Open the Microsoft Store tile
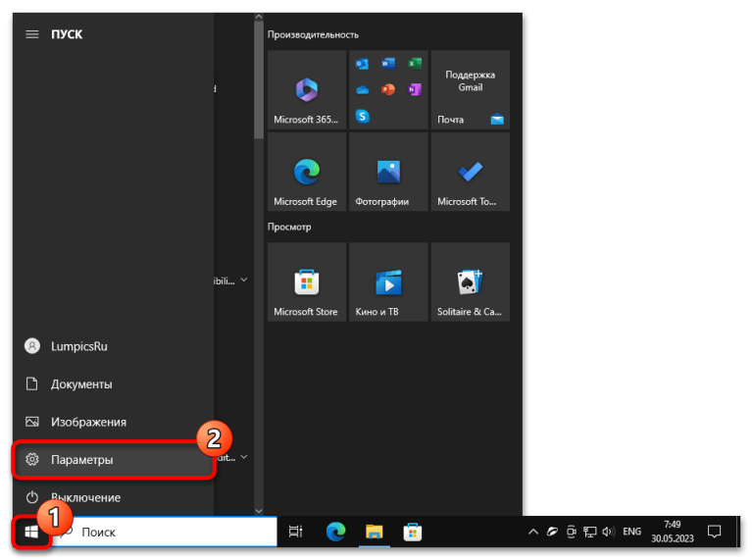The height and width of the screenshot is (560, 753). pyautogui.click(x=306, y=281)
